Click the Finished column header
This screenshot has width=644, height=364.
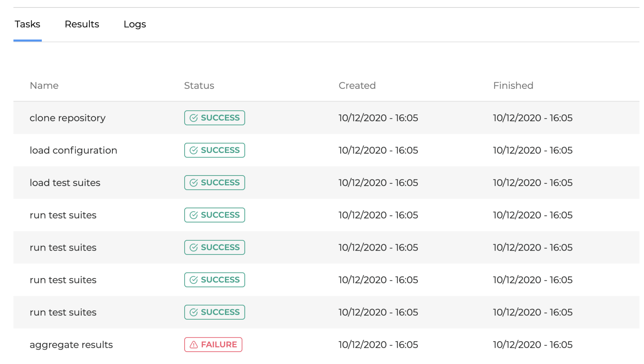coord(513,85)
